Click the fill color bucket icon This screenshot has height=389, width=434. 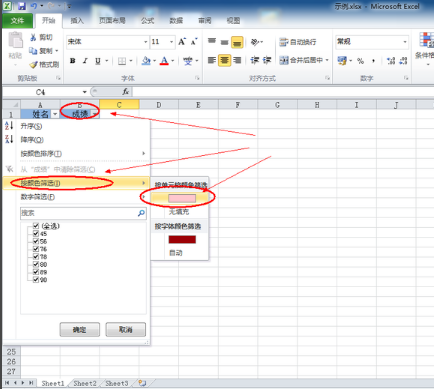pyautogui.click(x=146, y=61)
